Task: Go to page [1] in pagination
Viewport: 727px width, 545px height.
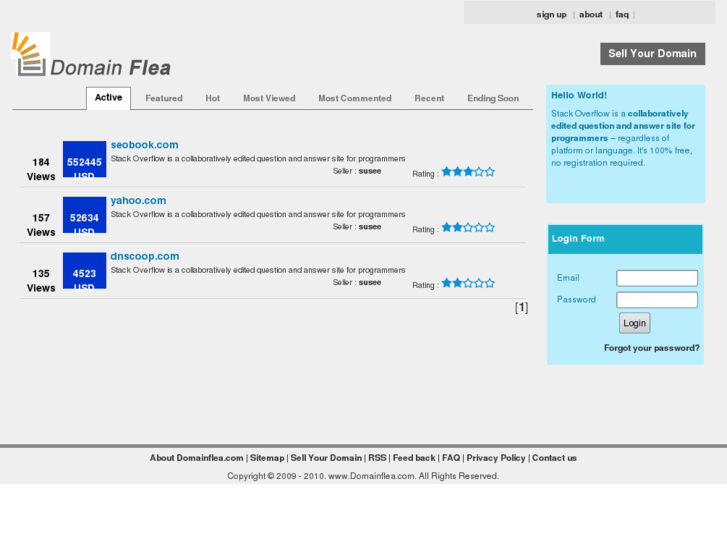Action: click(521, 308)
